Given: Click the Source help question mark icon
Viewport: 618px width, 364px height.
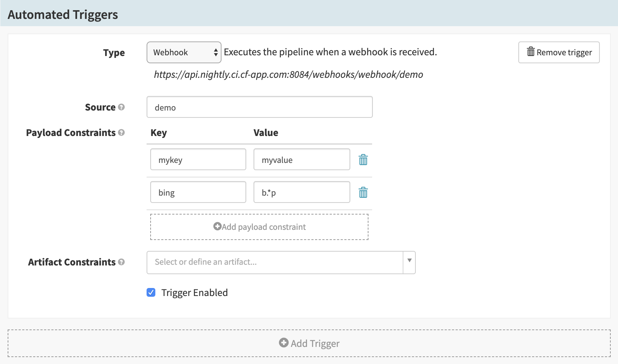Looking at the screenshot, I should [121, 107].
